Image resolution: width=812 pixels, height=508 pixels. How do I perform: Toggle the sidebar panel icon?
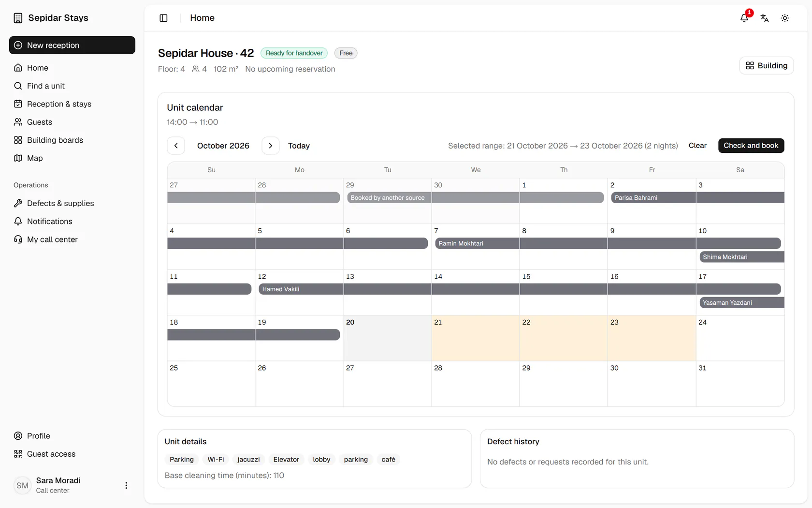click(x=163, y=18)
